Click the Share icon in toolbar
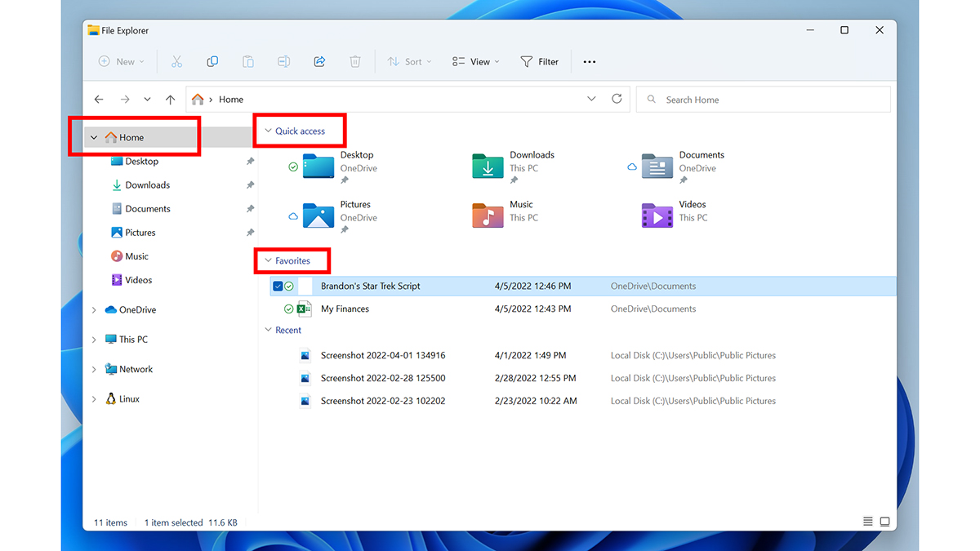 [x=319, y=61]
